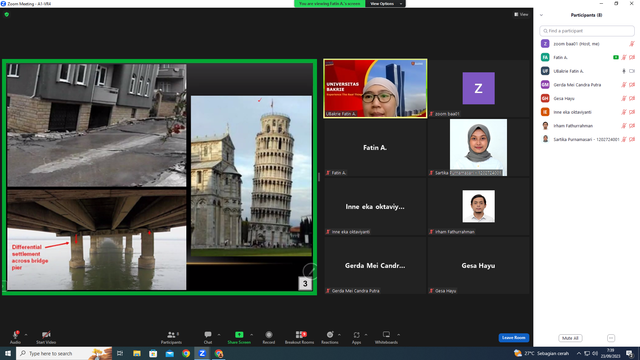Open Microsoft Store from taskbar
The width and height of the screenshot is (640, 360).
[x=153, y=353]
